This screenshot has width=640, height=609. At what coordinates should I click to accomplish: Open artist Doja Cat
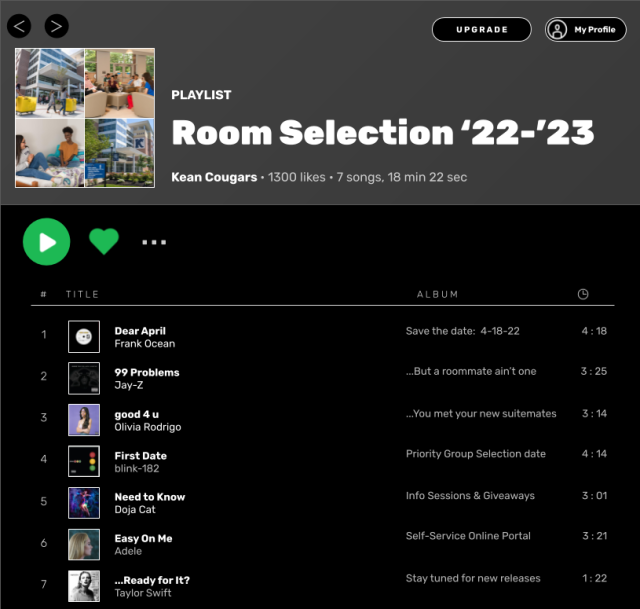click(x=135, y=509)
